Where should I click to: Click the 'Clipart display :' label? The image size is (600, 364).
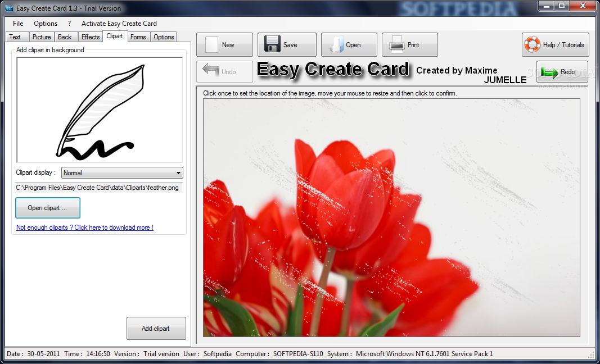click(36, 172)
